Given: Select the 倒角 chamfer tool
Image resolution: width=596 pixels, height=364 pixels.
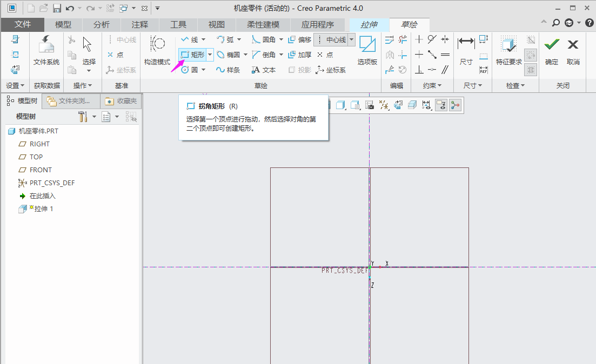Looking at the screenshot, I should click(x=264, y=55).
